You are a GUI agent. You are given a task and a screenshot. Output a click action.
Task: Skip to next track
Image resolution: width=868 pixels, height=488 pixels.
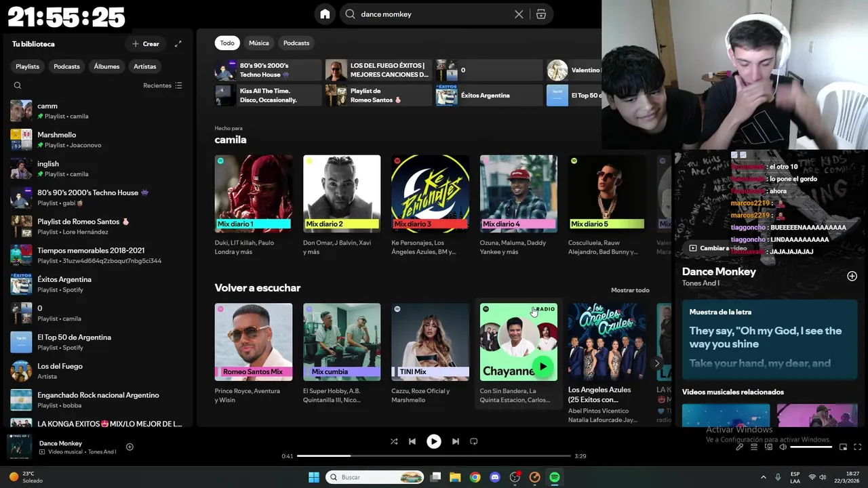[455, 441]
